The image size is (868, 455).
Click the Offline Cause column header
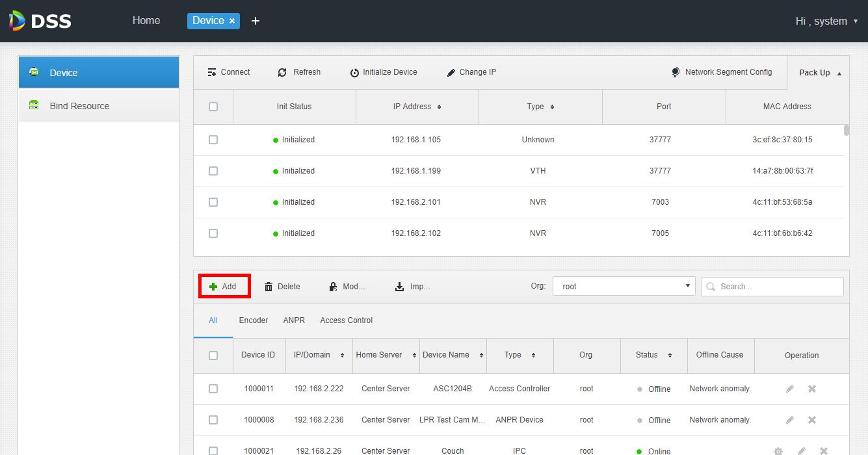(x=720, y=355)
